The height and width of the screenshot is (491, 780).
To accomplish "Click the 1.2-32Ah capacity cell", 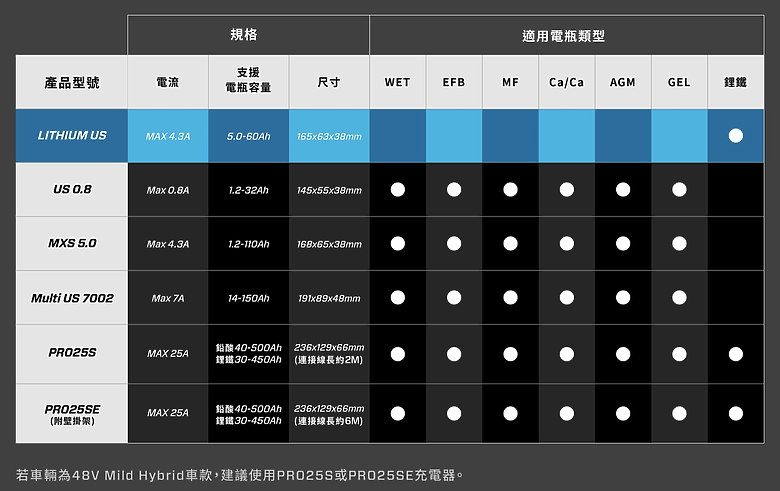I will [248, 190].
